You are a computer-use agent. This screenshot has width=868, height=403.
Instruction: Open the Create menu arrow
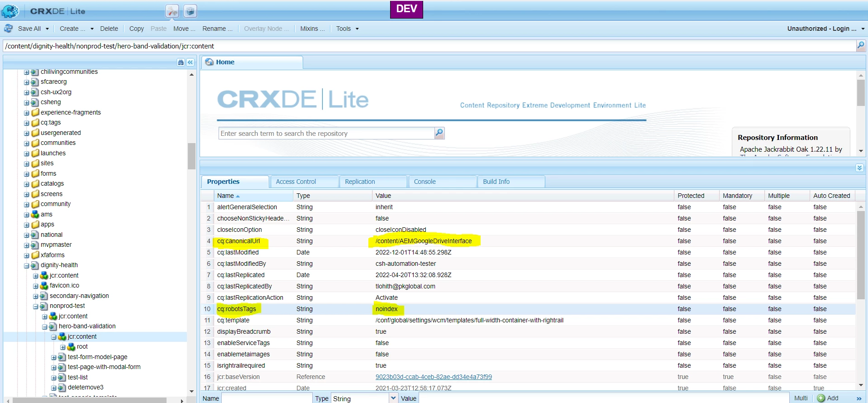coord(92,29)
